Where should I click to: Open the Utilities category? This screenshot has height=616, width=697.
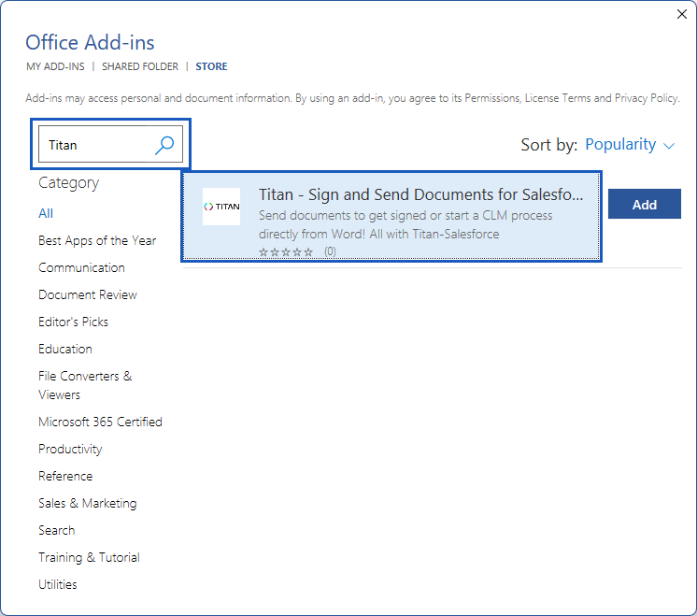(57, 585)
